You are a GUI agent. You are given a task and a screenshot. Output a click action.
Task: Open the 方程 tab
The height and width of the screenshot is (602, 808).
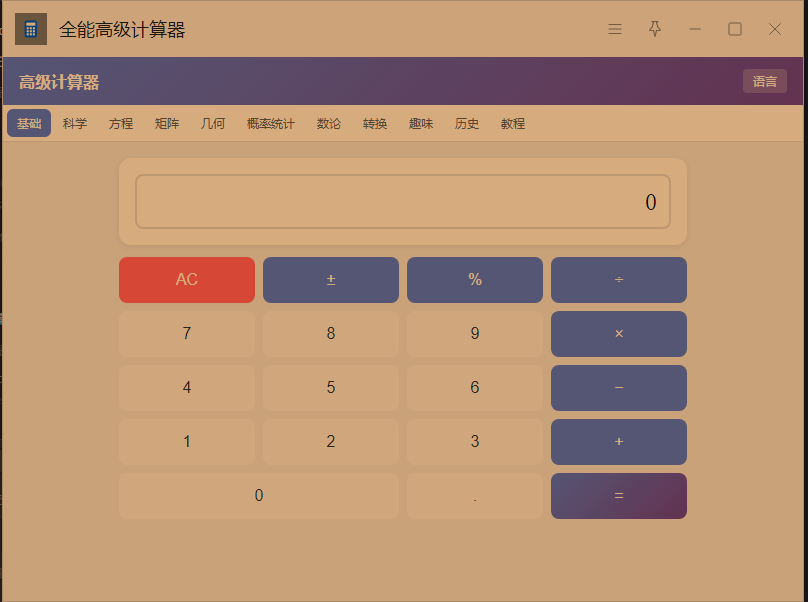coord(121,123)
